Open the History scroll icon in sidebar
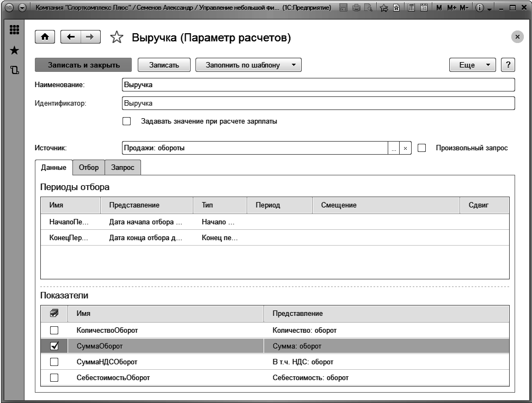The height and width of the screenshot is (403, 532). (x=14, y=70)
